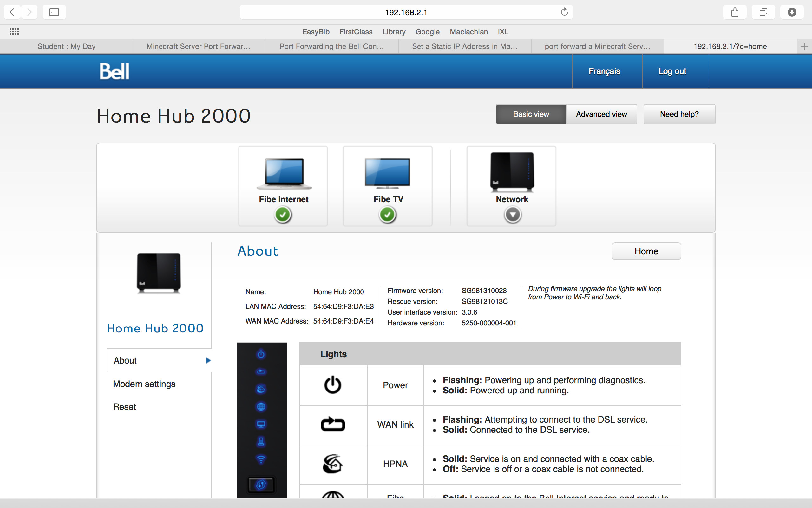Screen dimensions: 812x508
Task: Open Library bookmark
Action: point(394,31)
